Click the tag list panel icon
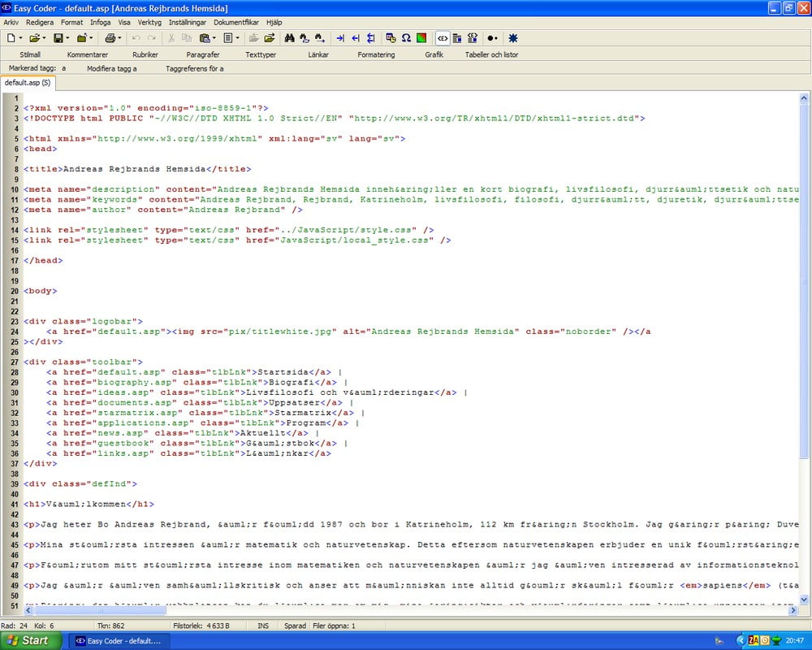The width and height of the screenshot is (812, 650). click(457, 38)
